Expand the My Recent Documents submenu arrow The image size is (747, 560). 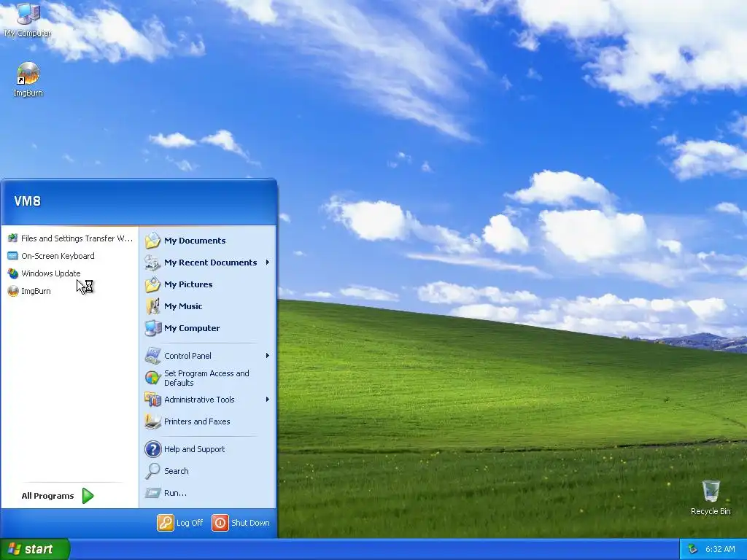click(268, 262)
